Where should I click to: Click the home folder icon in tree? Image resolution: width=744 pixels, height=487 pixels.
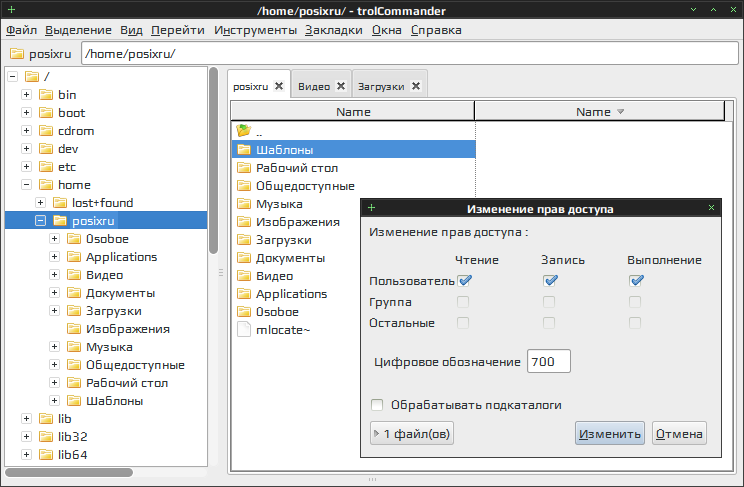pos(46,185)
